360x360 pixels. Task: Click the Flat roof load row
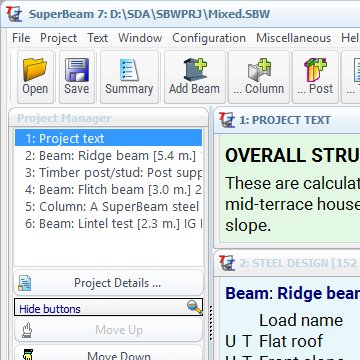coord(291,341)
